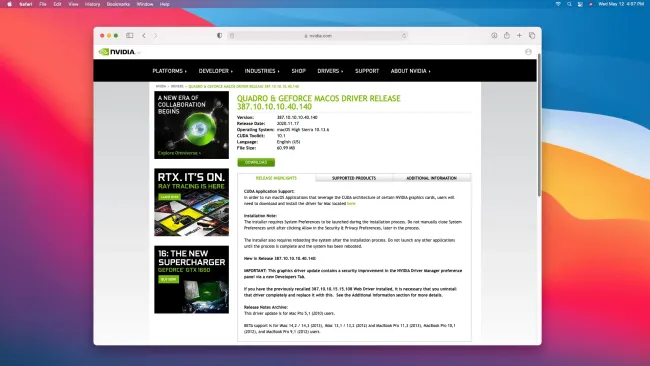
Task: Open Spotlight search icon
Action: pos(569,4)
